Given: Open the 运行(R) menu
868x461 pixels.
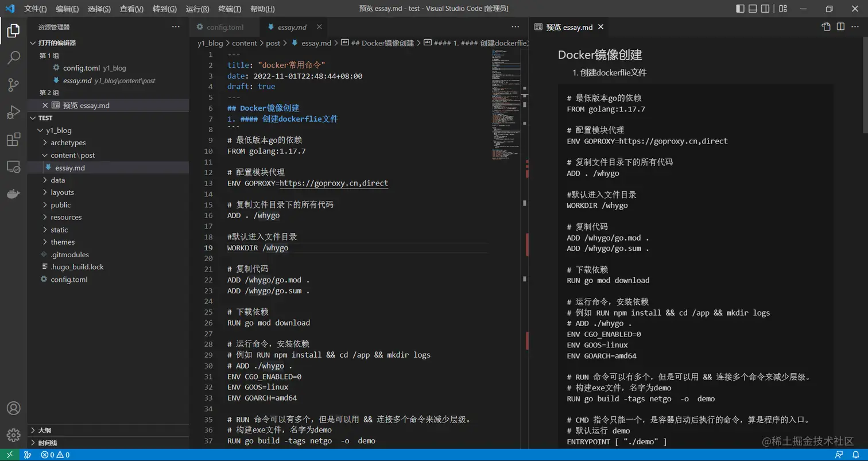Looking at the screenshot, I should pyautogui.click(x=197, y=9).
